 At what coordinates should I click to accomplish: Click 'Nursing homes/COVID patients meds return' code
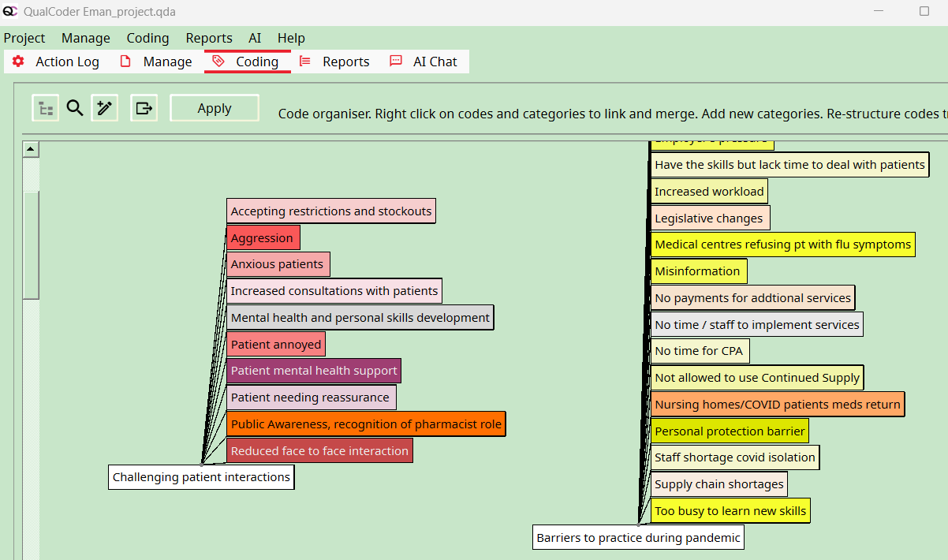[778, 405]
